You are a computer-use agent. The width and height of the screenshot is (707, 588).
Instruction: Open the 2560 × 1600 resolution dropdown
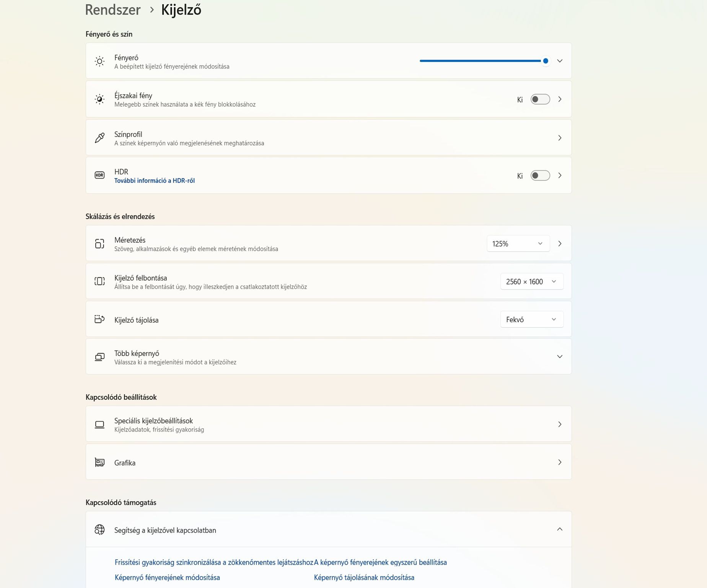pos(531,281)
